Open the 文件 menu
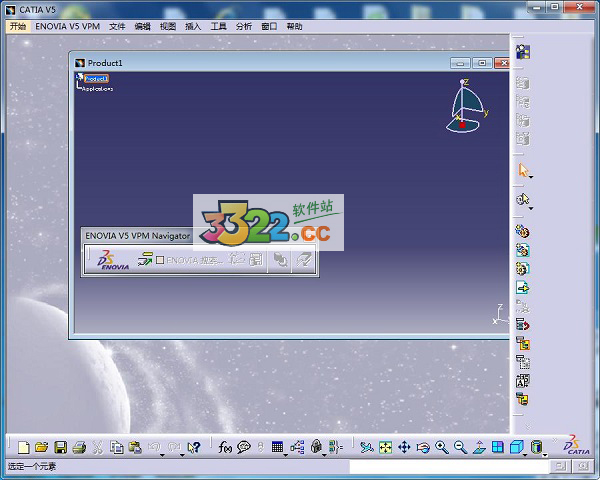The height and width of the screenshot is (480, 600). click(117, 26)
